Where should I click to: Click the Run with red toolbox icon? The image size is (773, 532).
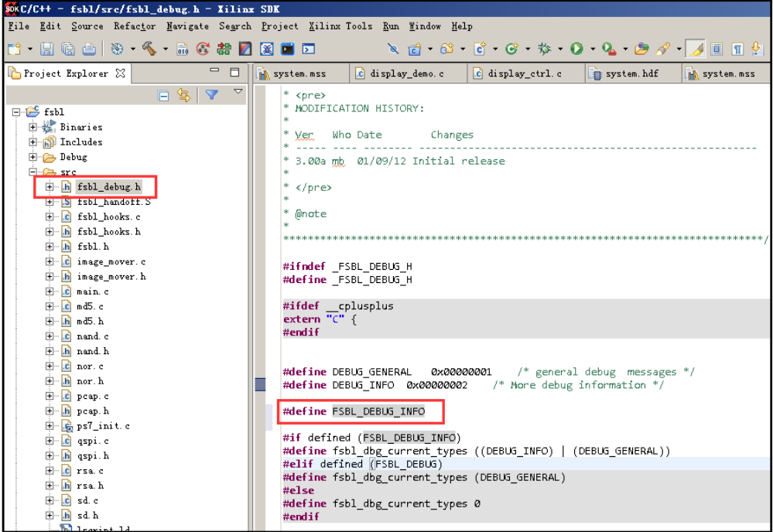609,49
